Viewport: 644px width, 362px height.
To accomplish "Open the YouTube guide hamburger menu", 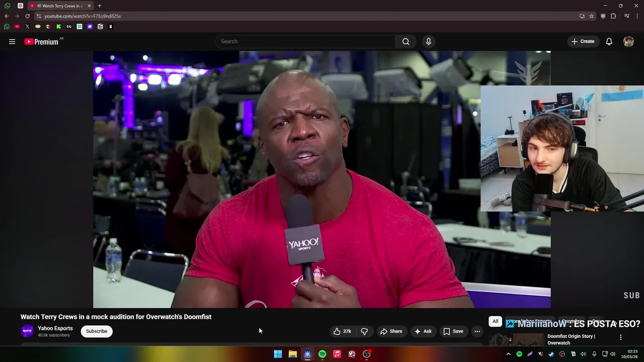I will click(x=12, y=42).
